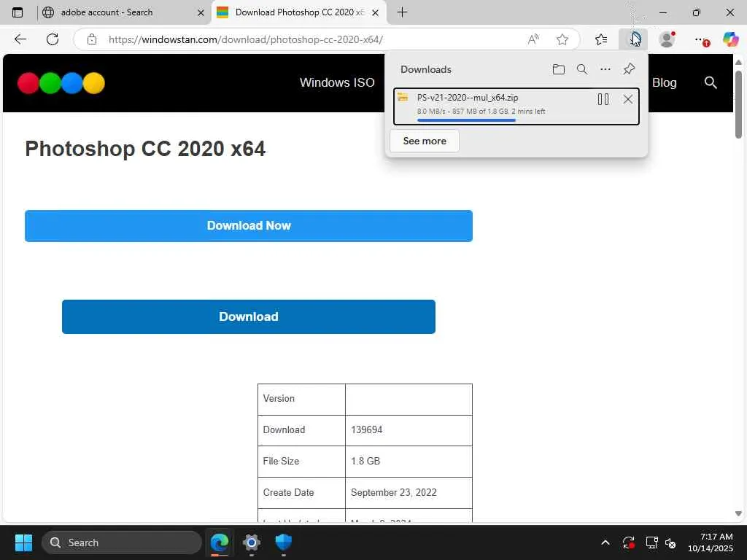This screenshot has width=747, height=560.
Task: Click the dark blue Download button
Action: (x=249, y=316)
